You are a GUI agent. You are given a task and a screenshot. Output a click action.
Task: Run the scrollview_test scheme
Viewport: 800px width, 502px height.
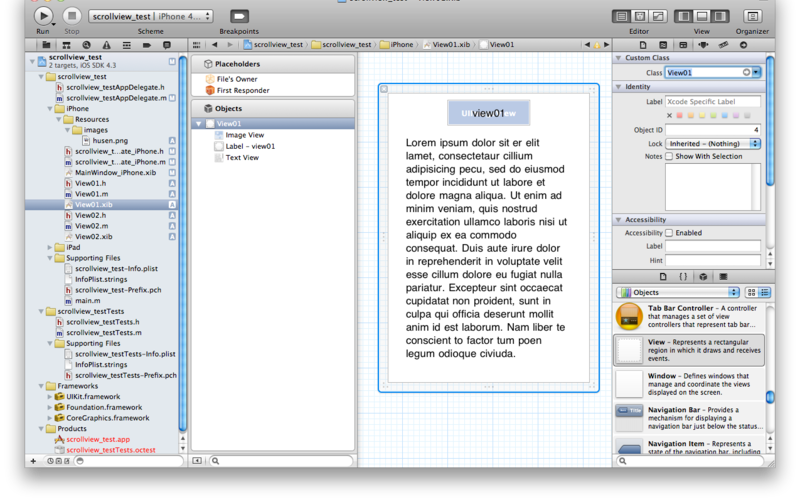43,16
